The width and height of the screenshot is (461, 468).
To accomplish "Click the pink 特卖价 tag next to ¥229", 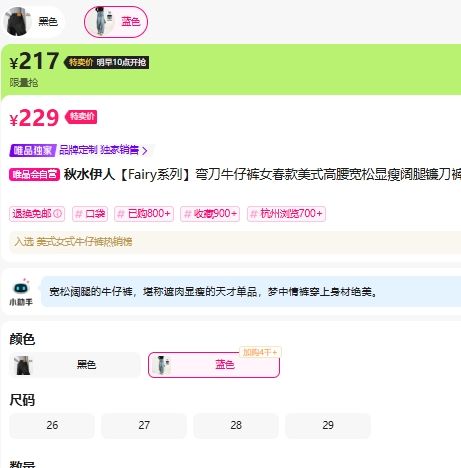I will click(x=81, y=117).
